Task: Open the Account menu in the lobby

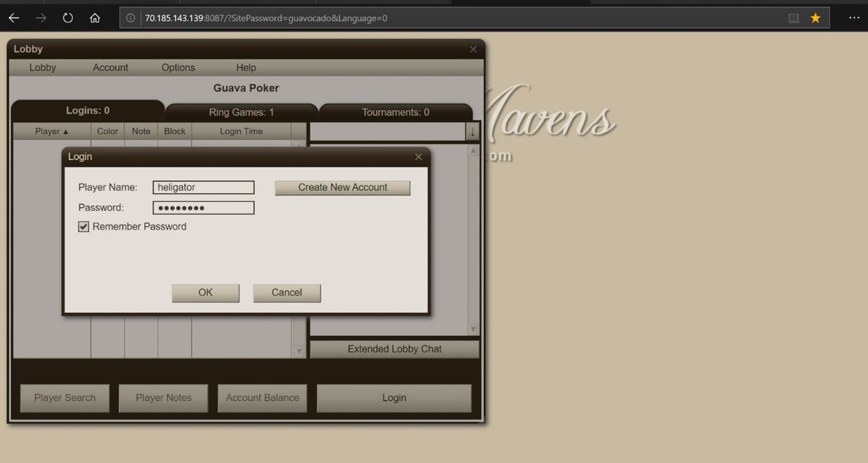Action: point(110,67)
